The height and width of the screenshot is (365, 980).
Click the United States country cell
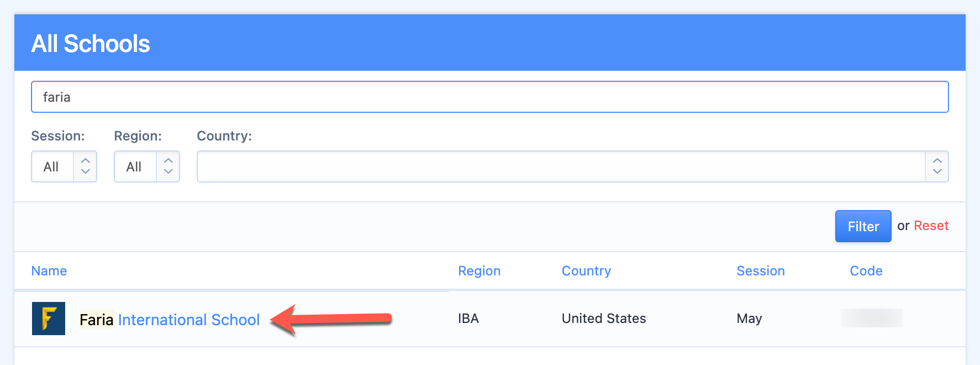click(603, 319)
